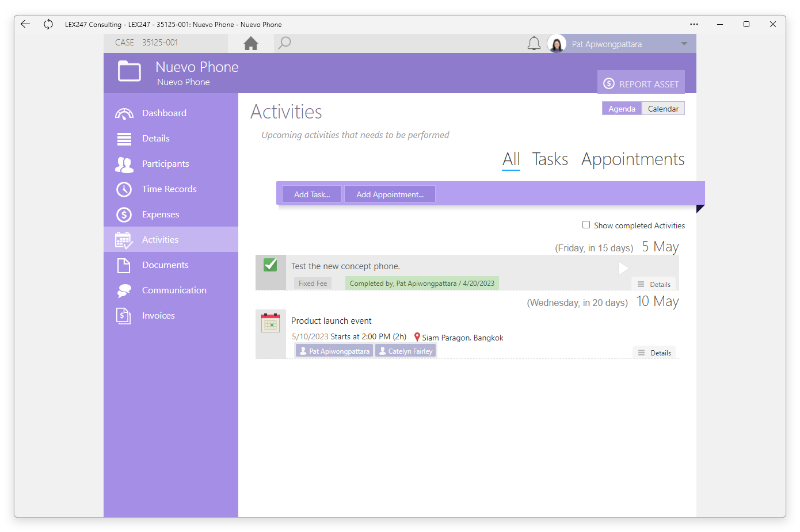This screenshot has height=532, width=800.
Task: Uncheck the completed task green checkbox
Action: [271, 265]
